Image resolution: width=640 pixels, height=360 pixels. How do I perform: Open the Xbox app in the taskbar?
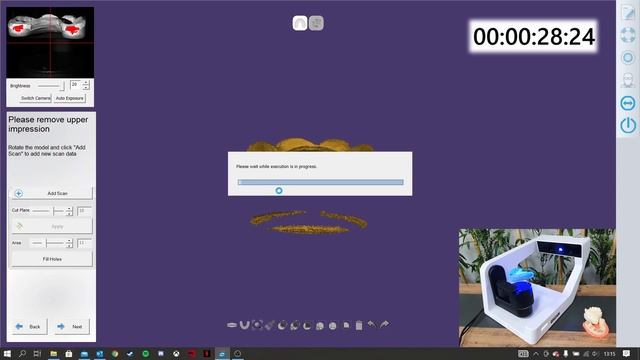(176, 353)
